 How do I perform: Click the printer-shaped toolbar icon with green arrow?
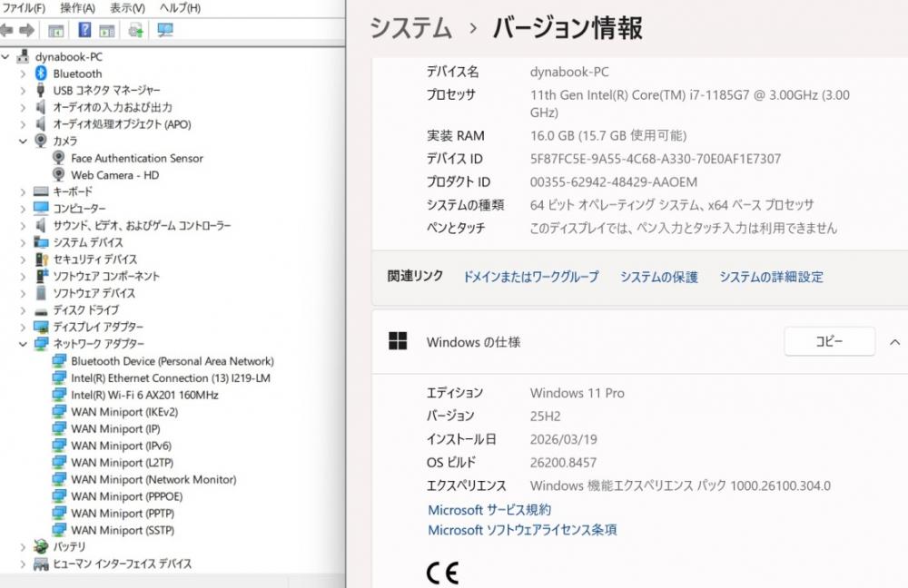pos(136,30)
